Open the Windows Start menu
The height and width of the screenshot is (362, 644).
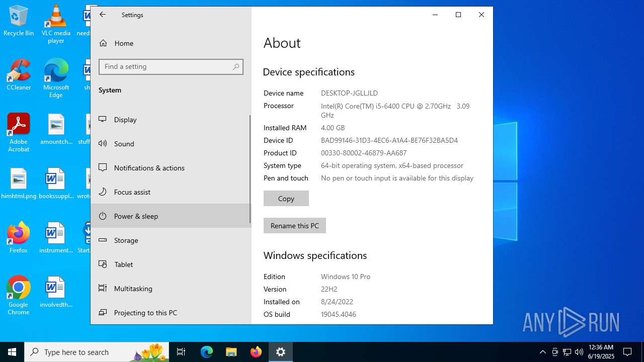point(12,352)
